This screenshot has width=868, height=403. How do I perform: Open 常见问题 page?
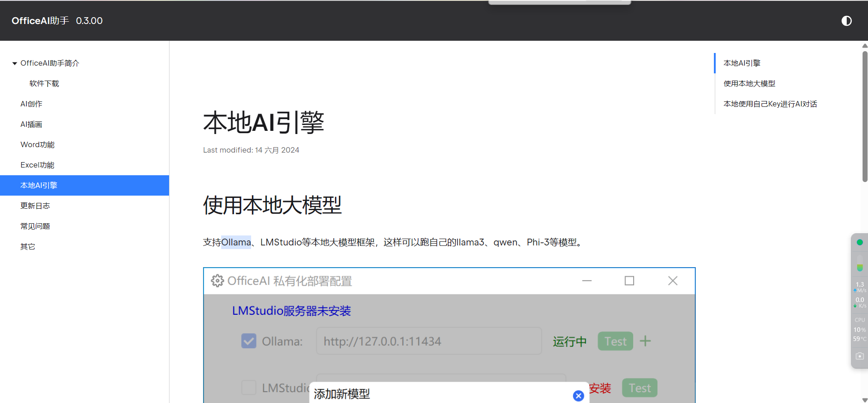(35, 226)
